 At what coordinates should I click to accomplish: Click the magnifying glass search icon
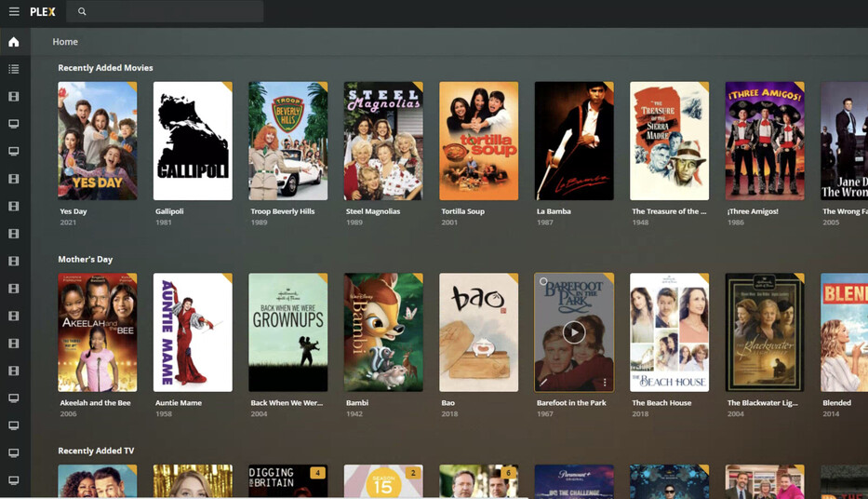82,11
